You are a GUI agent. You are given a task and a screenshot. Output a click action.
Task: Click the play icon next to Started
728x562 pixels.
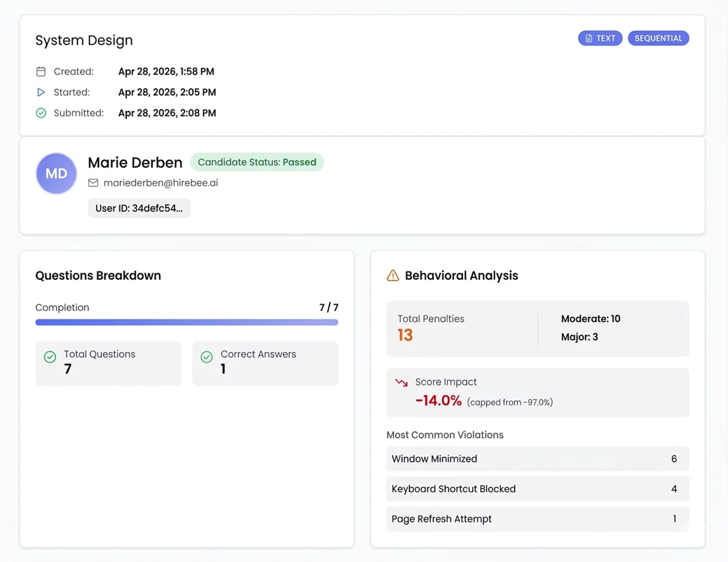(41, 92)
